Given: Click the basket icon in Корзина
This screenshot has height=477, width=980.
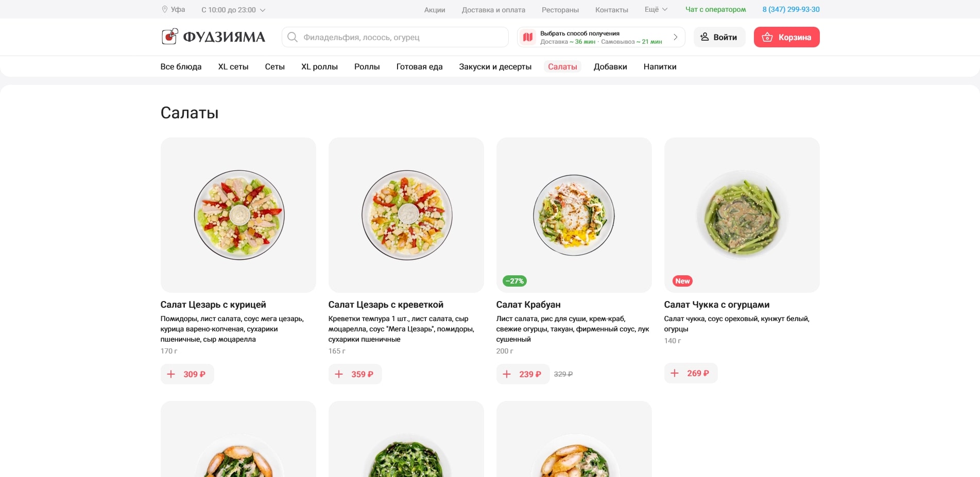Looking at the screenshot, I should pyautogui.click(x=767, y=37).
